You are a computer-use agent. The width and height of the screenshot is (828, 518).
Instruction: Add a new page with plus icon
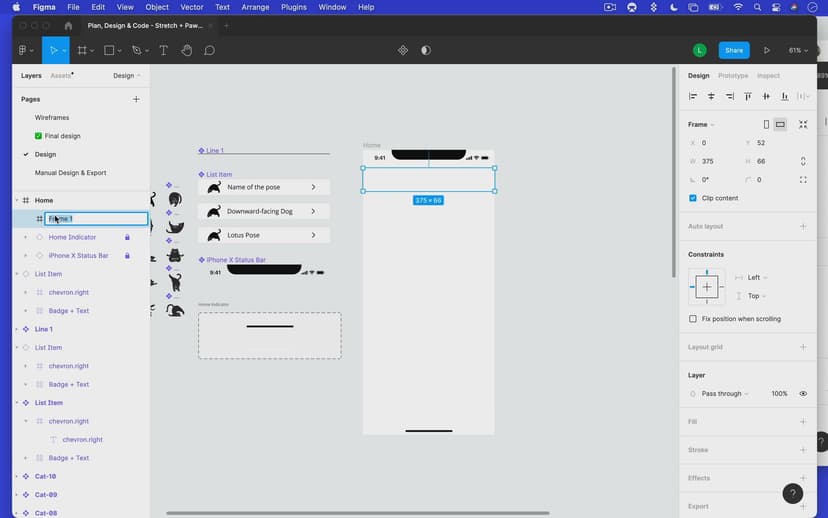click(x=136, y=99)
